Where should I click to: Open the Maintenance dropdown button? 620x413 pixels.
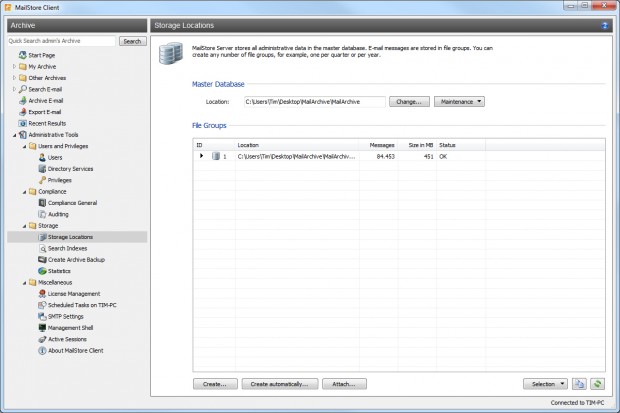click(459, 102)
